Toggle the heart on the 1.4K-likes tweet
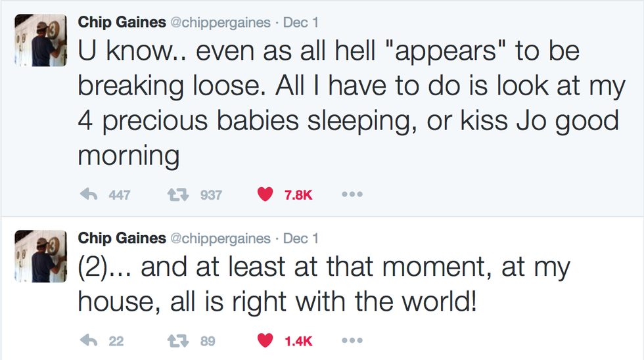This screenshot has width=644, height=360. [x=265, y=341]
